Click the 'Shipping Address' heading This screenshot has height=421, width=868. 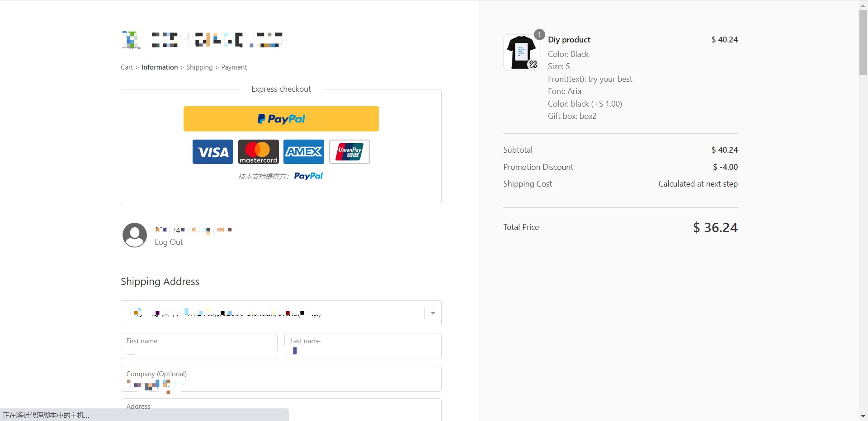pyautogui.click(x=160, y=281)
